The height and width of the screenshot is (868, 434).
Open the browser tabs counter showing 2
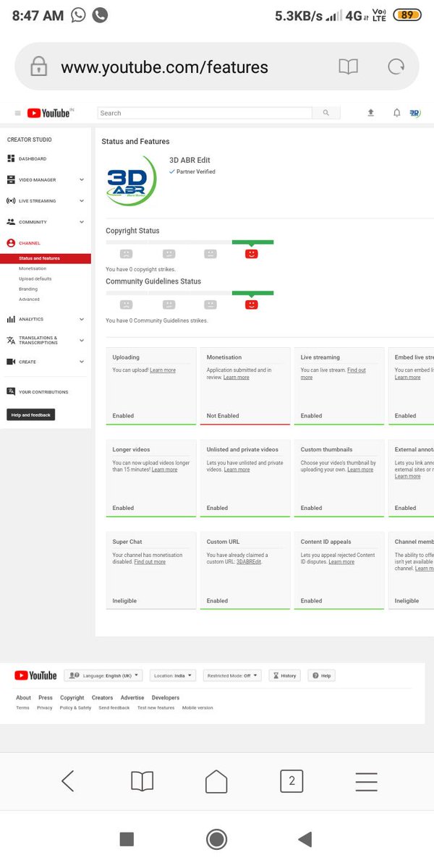coord(292,781)
